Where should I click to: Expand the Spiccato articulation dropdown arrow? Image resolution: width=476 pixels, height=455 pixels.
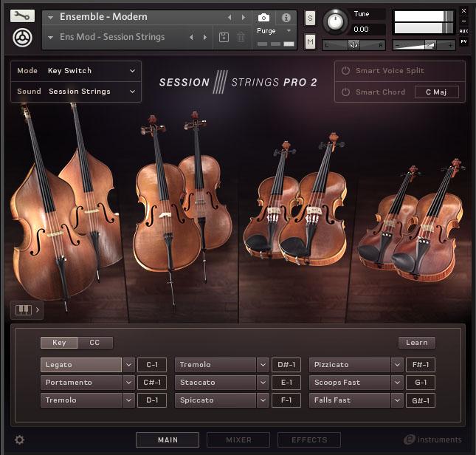click(x=263, y=400)
